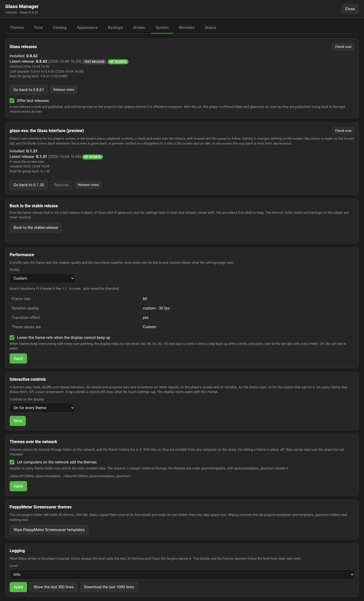
Task: Click the Transition effect value 'yes'
Action: 146,318
